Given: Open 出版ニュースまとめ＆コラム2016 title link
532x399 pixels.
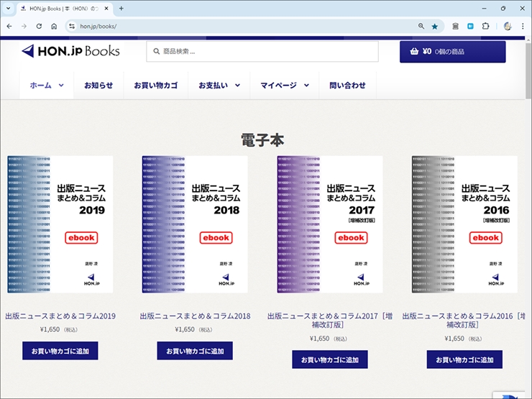Looking at the screenshot, I should tap(464, 321).
